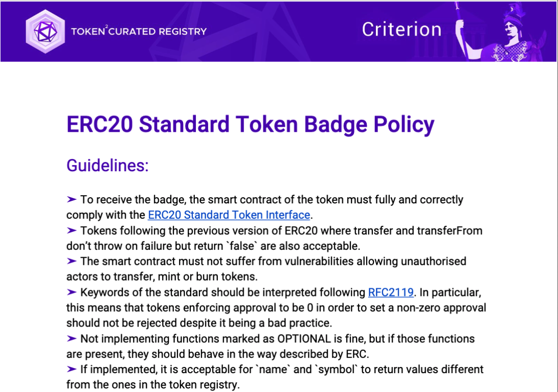The height and width of the screenshot is (392, 558).
Task: Click the Criterion header text
Action: coord(402,30)
